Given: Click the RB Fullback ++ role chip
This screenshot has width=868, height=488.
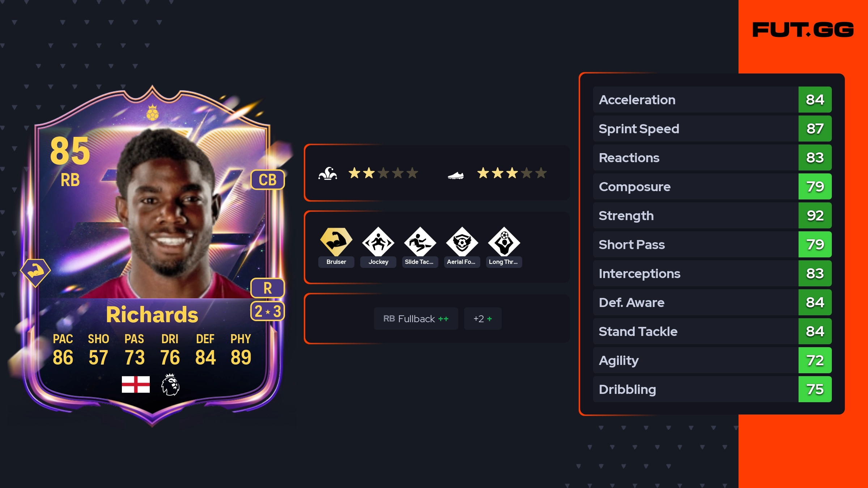Looking at the screenshot, I should tap(416, 319).
